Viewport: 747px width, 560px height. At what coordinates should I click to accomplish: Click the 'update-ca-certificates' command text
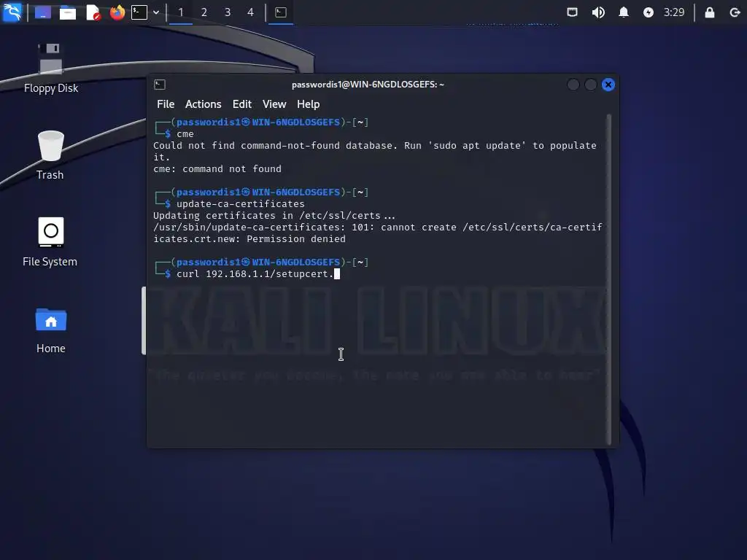[241, 204]
